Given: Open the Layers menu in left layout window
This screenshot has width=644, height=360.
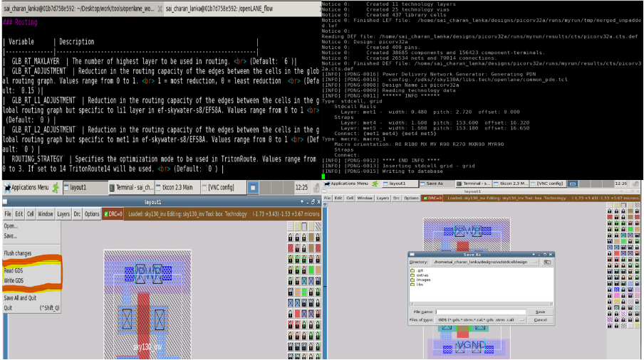Looking at the screenshot, I should [x=63, y=213].
